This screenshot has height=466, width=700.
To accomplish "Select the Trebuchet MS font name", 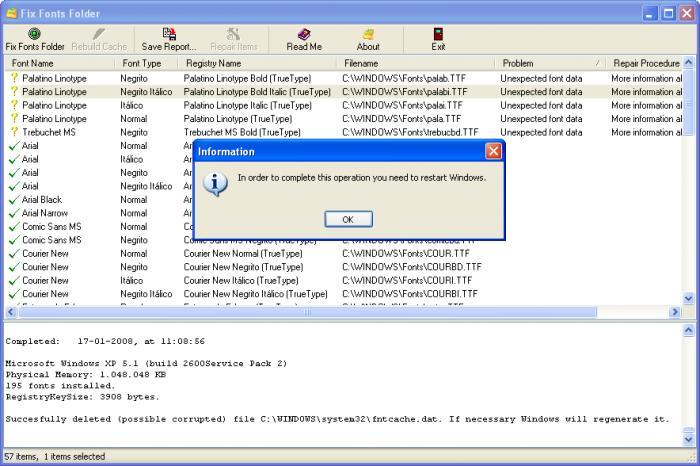I will point(49,132).
